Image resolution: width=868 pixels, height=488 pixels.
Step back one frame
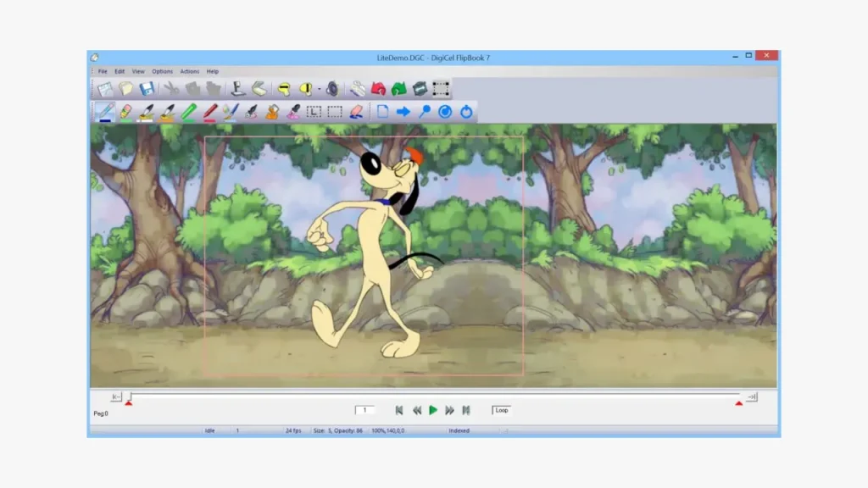pyautogui.click(x=416, y=410)
